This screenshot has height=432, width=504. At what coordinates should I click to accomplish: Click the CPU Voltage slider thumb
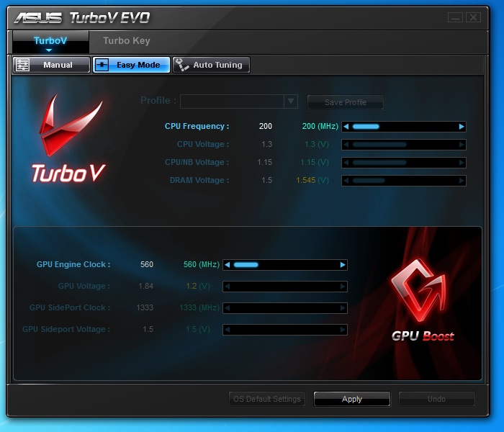[x=379, y=145]
